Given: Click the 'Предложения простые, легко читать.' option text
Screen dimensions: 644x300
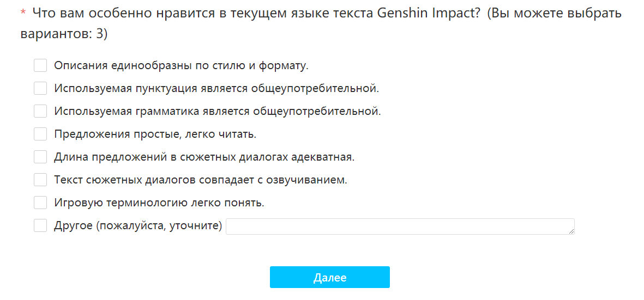Looking at the screenshot, I should (155, 134).
